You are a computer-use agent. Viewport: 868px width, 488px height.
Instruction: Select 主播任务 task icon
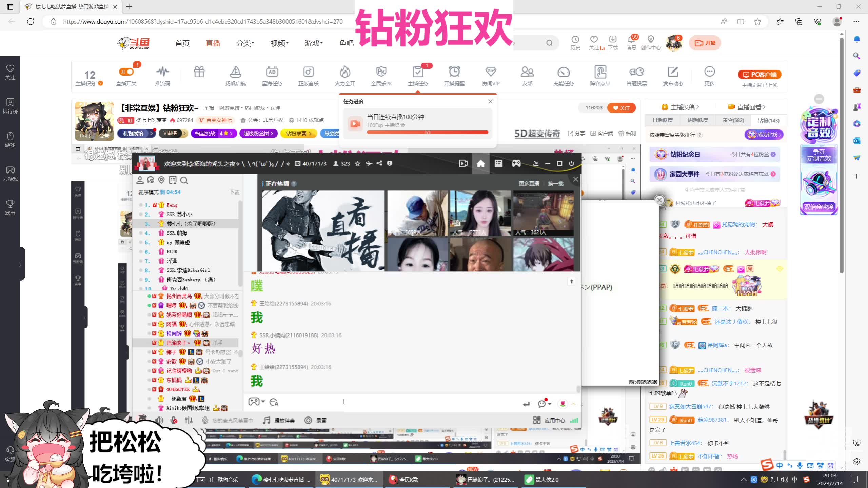(x=418, y=72)
